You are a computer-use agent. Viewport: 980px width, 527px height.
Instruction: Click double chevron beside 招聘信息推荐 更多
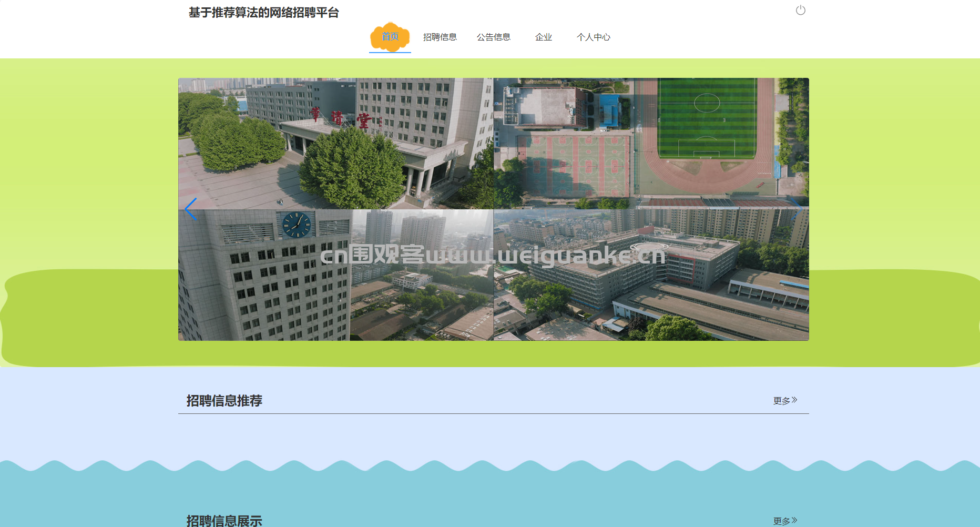coord(794,400)
